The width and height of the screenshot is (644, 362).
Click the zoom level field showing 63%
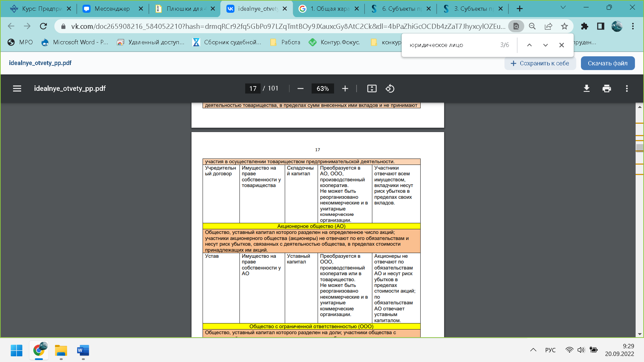tap(322, 88)
